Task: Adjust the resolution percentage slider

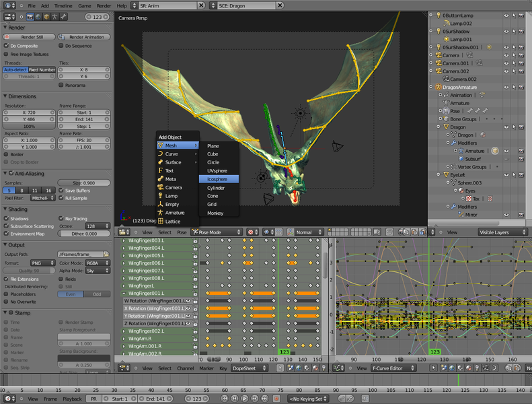Action: (x=29, y=127)
